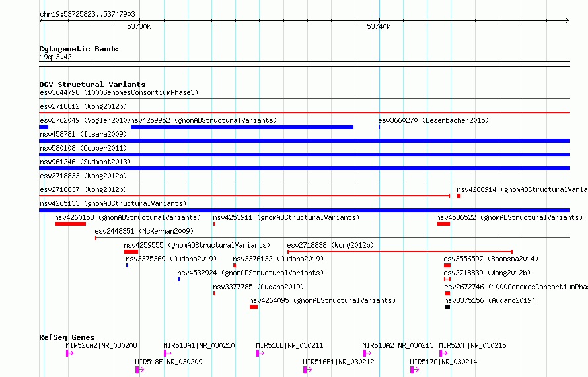Click the chr19:53725823..53747903 coordinate label
Screen dimensions: 588x377
point(87,15)
